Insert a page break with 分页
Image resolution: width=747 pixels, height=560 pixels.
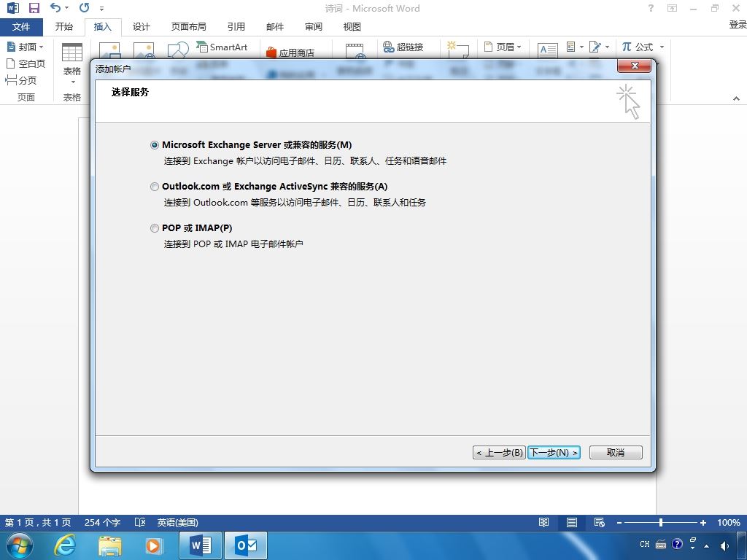21,80
